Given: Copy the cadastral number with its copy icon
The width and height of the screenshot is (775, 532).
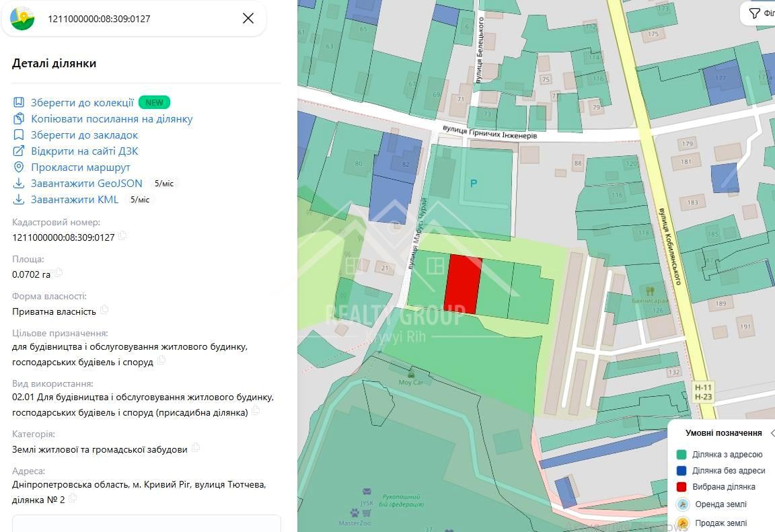Looking at the screenshot, I should (122, 235).
